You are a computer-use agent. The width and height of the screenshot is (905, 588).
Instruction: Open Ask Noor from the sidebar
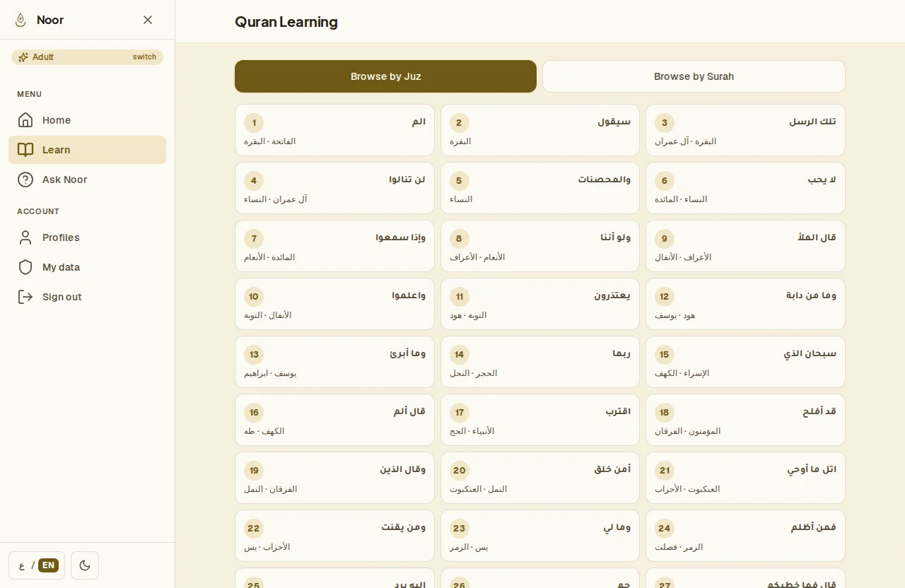point(88,180)
